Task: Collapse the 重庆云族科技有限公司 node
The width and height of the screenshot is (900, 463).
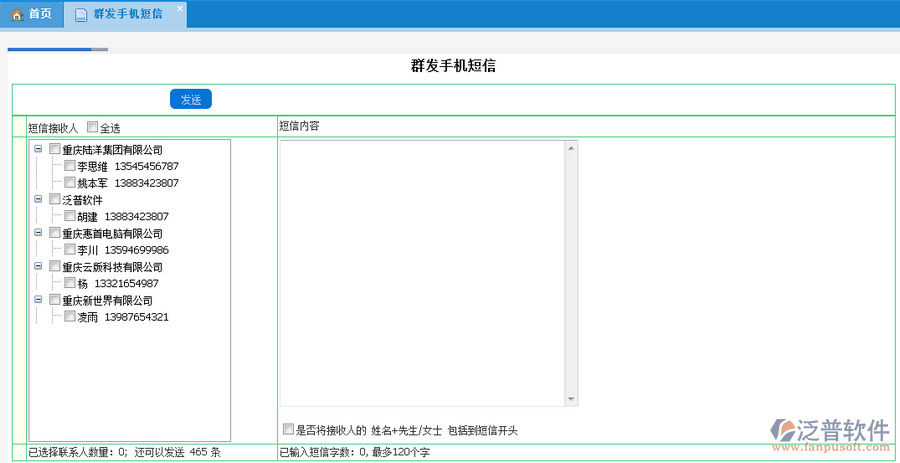Action: coord(38,267)
